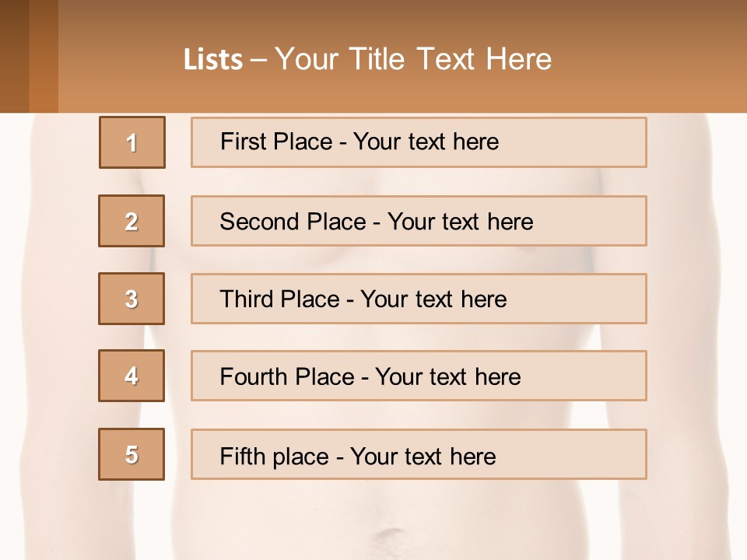
Task: Select the number 4 square
Action: pos(132,376)
